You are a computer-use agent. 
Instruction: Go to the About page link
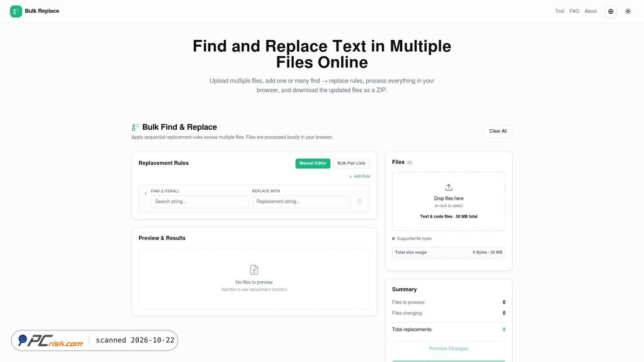591,12
